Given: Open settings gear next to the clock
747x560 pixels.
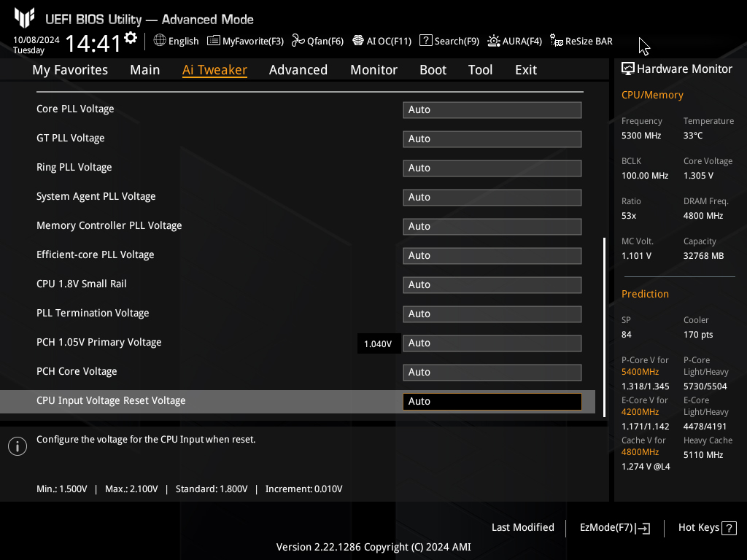Looking at the screenshot, I should click(x=131, y=38).
